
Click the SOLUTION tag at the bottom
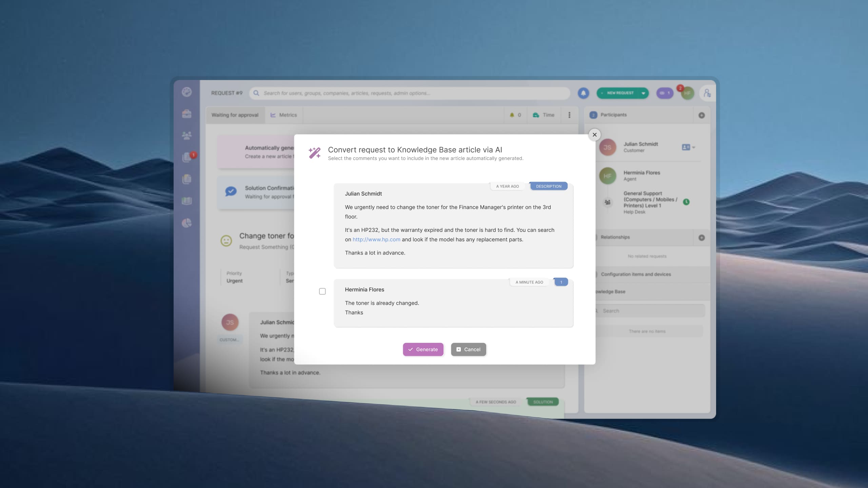(x=543, y=402)
